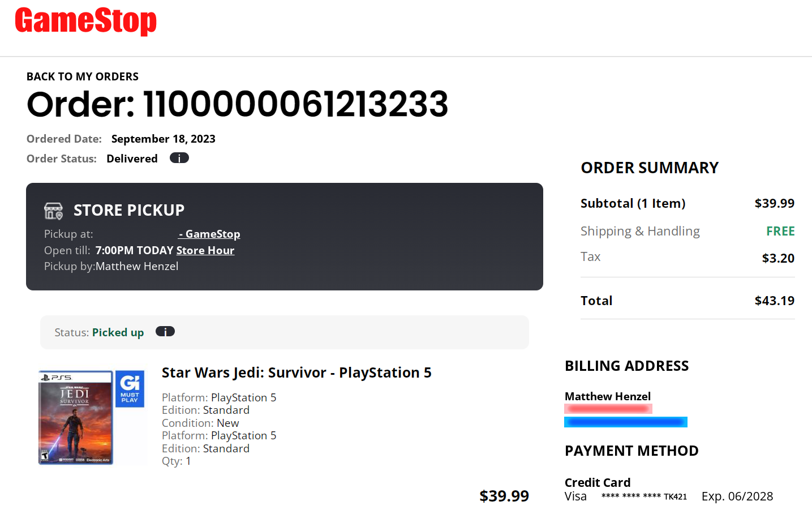
Task: Open the GameStop pickup store link
Action: 209,234
